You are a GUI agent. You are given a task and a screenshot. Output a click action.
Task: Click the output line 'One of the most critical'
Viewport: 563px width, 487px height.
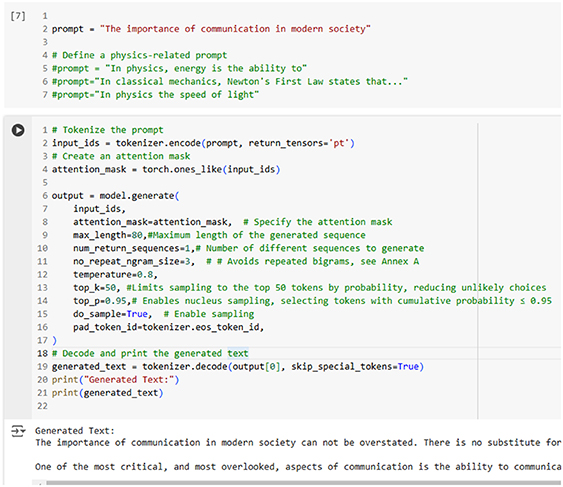pyautogui.click(x=298, y=467)
